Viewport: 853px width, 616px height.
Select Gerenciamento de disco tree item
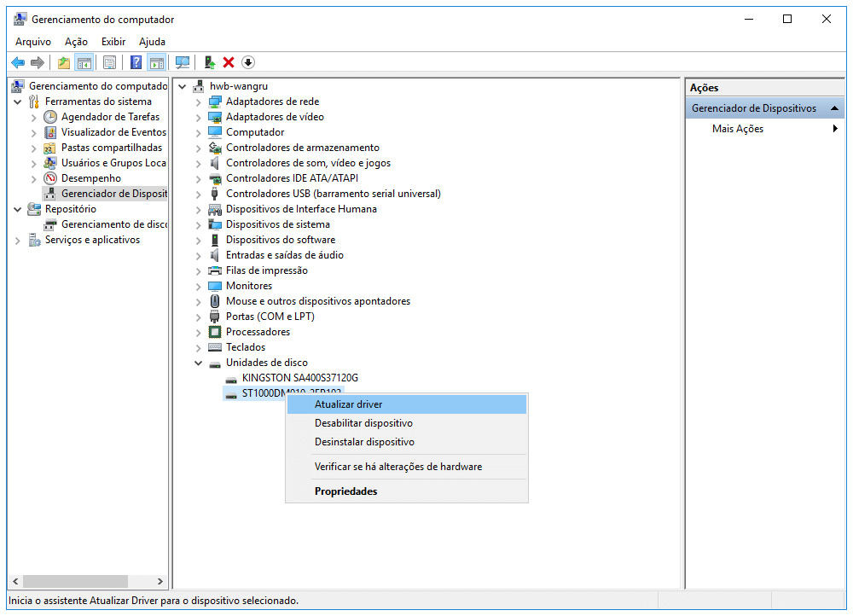pyautogui.click(x=113, y=224)
